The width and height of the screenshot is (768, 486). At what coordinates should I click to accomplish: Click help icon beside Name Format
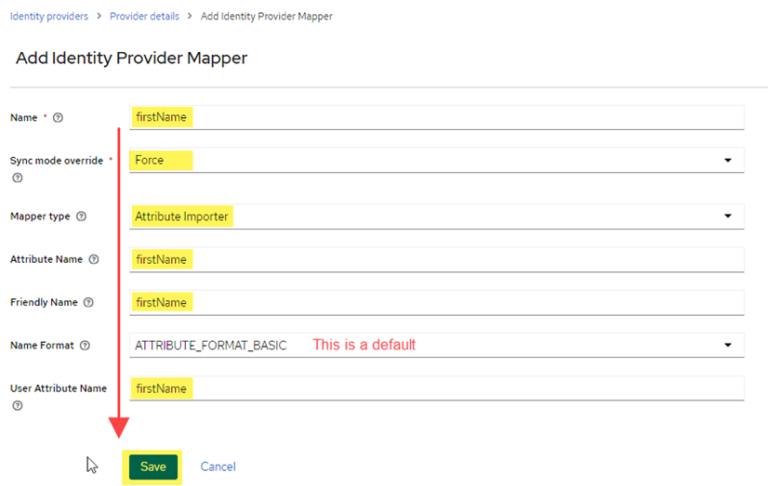(85, 346)
